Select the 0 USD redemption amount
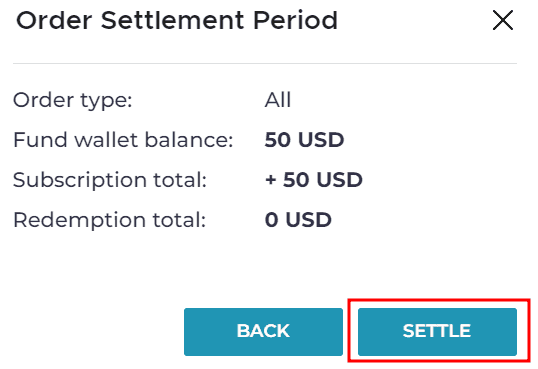The height and width of the screenshot is (369, 538). coord(298,220)
